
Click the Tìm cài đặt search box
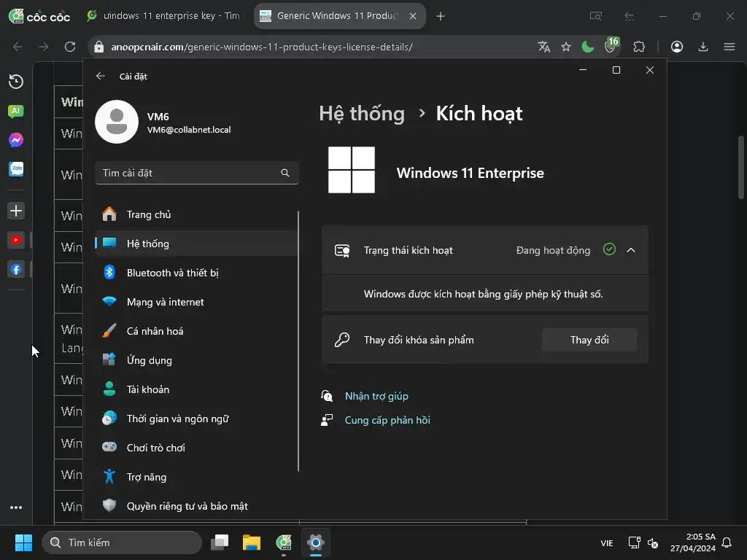[196, 173]
